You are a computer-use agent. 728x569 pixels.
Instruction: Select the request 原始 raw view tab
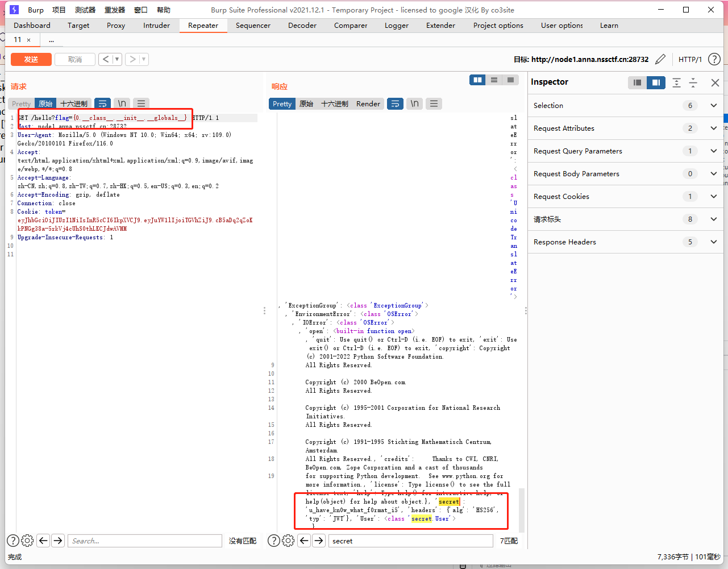coord(45,103)
